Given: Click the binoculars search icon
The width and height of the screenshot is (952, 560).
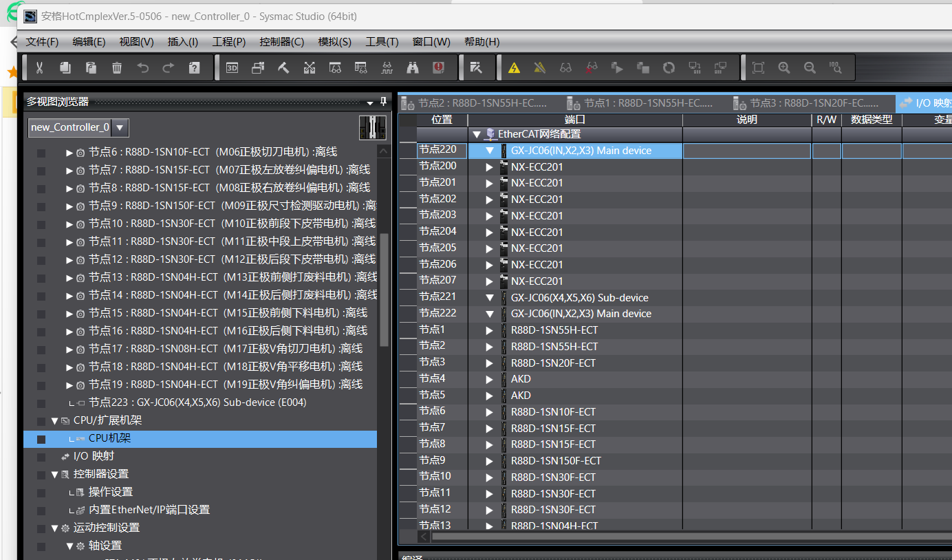Looking at the screenshot, I should [413, 67].
